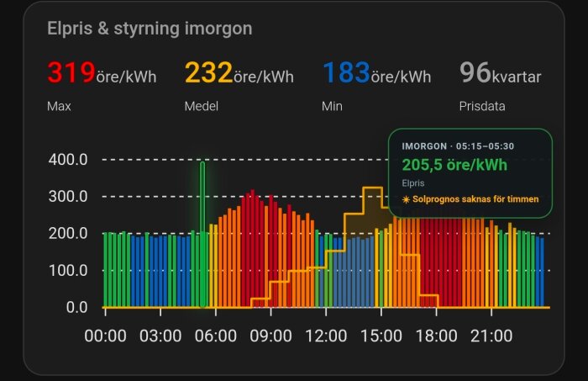Click the 0.0 y-axis label
Viewport: 588px width, 381px height.
click(76, 308)
